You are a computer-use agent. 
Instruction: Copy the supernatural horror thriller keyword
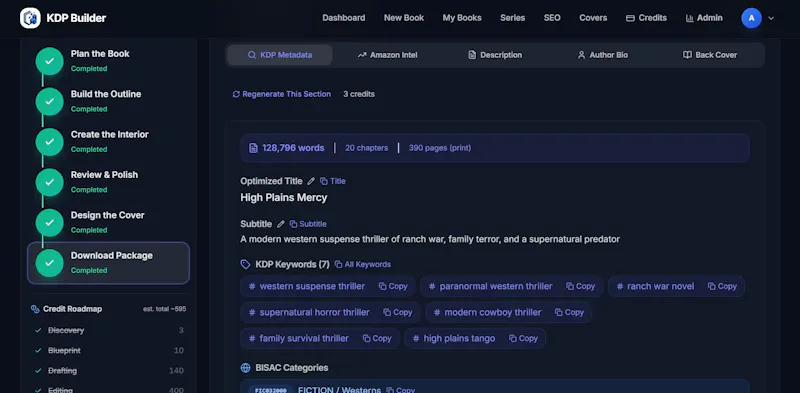pyautogui.click(x=397, y=312)
